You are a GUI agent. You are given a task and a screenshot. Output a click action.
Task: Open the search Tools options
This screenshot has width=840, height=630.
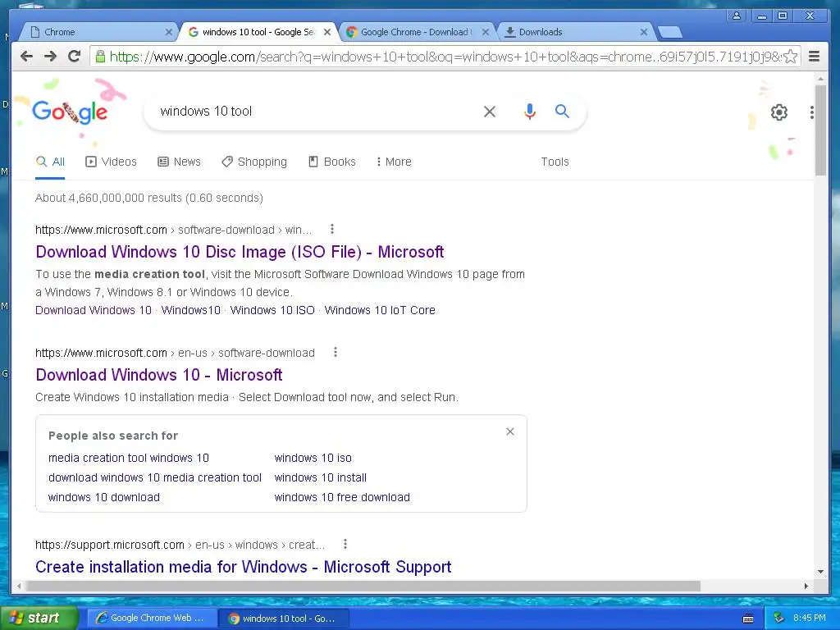pyautogui.click(x=555, y=162)
